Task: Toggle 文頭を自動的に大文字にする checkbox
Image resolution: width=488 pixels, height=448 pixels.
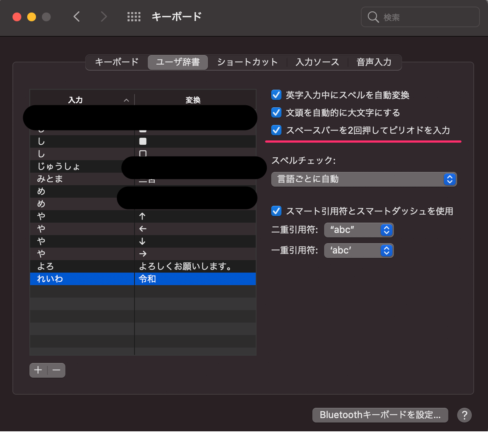Action: coord(276,113)
